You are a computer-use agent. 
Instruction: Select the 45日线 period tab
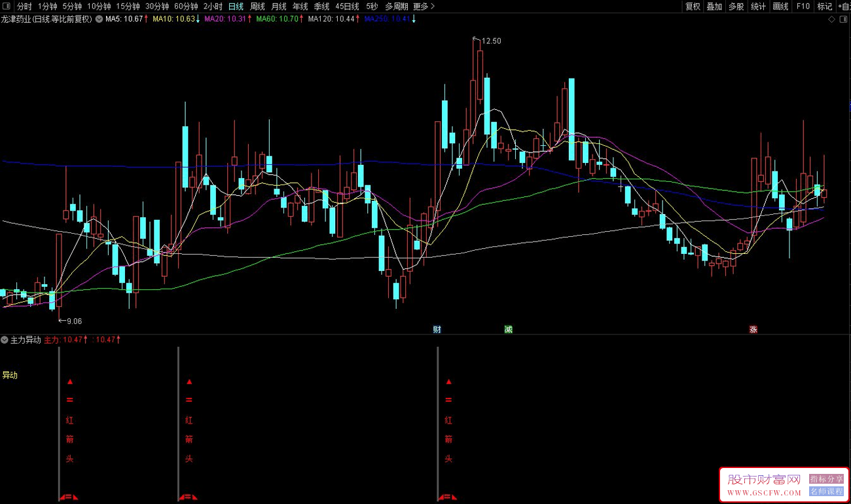pos(347,7)
